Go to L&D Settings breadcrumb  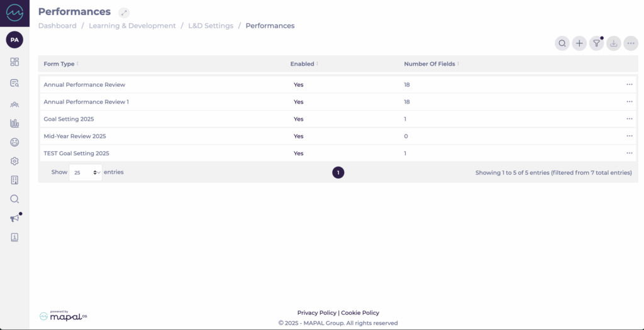pyautogui.click(x=211, y=26)
